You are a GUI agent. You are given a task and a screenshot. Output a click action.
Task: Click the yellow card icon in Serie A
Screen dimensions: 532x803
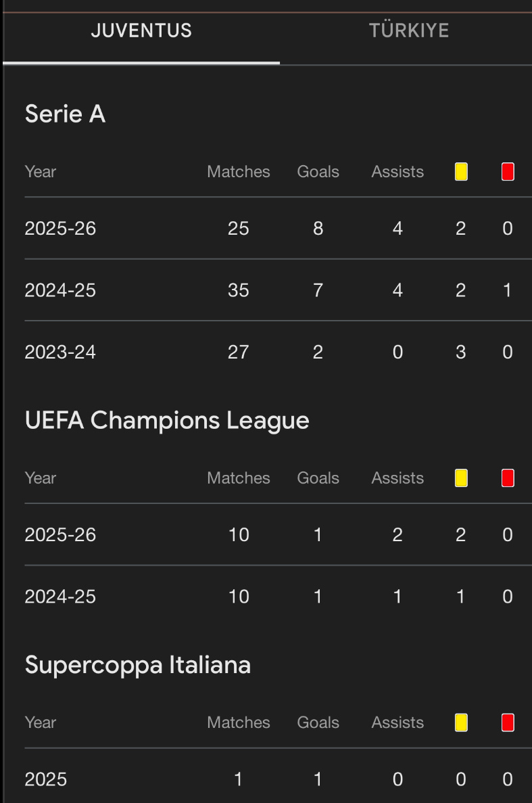[461, 172]
